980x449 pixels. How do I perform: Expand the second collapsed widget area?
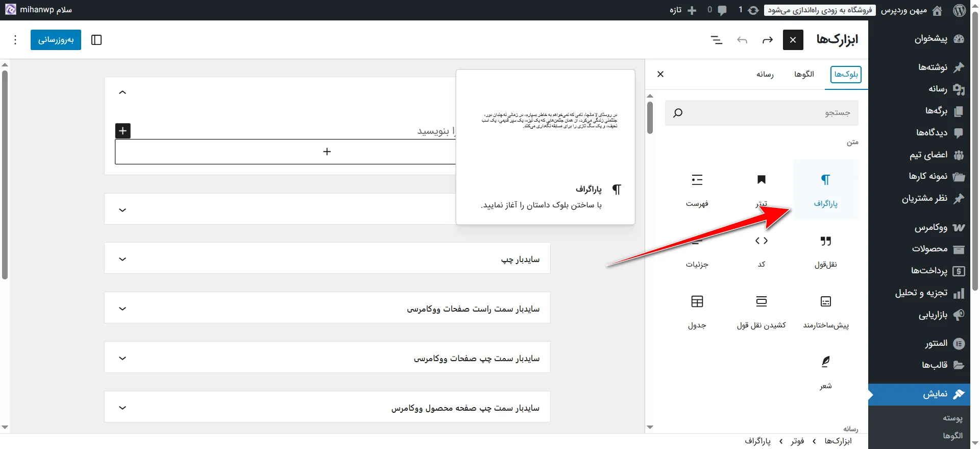pyautogui.click(x=122, y=209)
